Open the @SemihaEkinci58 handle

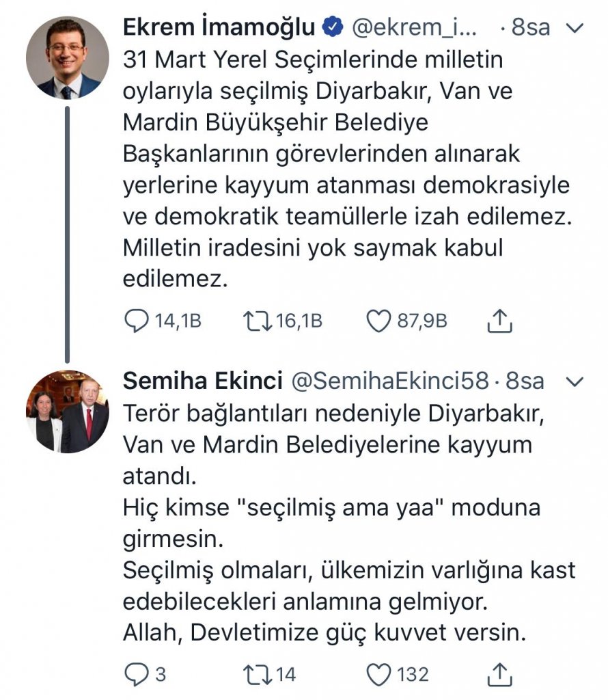389,381
